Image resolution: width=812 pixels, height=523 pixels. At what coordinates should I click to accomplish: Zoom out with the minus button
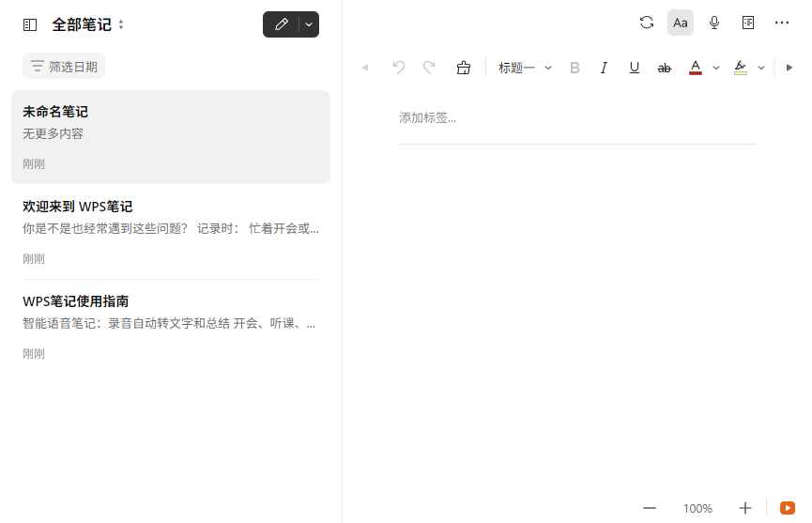click(x=650, y=509)
